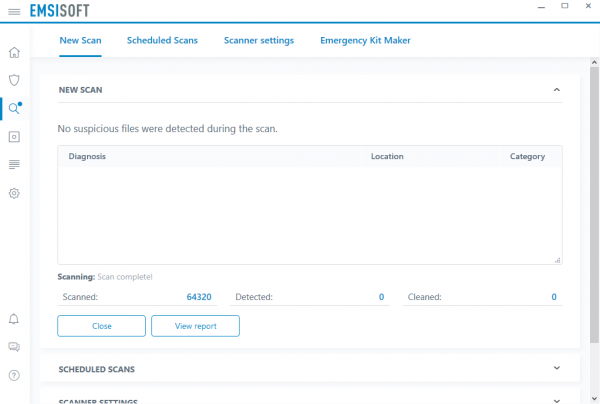The height and width of the screenshot is (404, 600).
Task: Expand the Scheduled Scans section
Action: [x=557, y=368]
